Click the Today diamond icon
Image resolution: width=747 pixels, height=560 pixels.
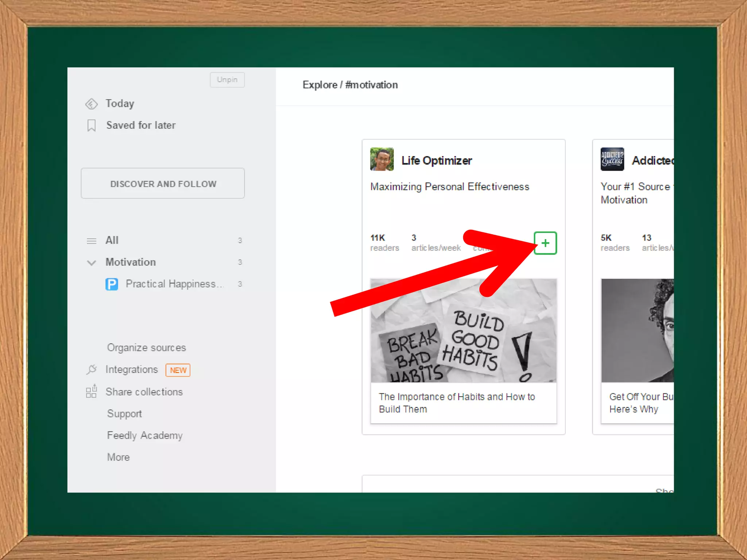tap(91, 104)
